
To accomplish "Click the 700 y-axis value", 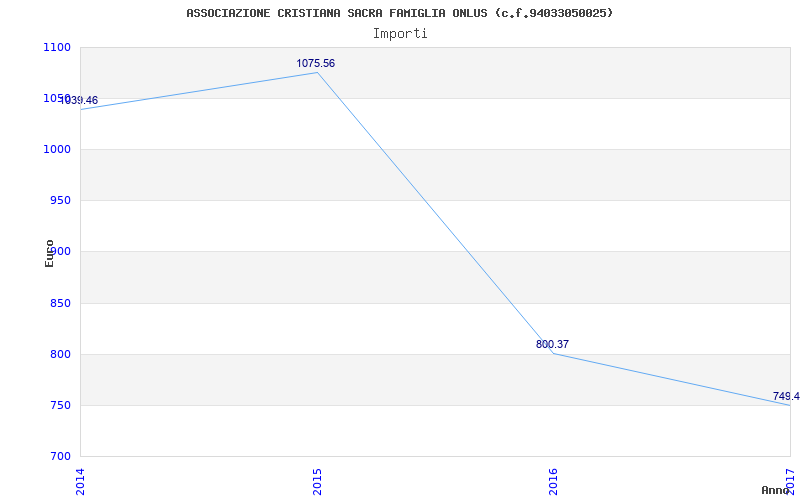I will [60, 456].
